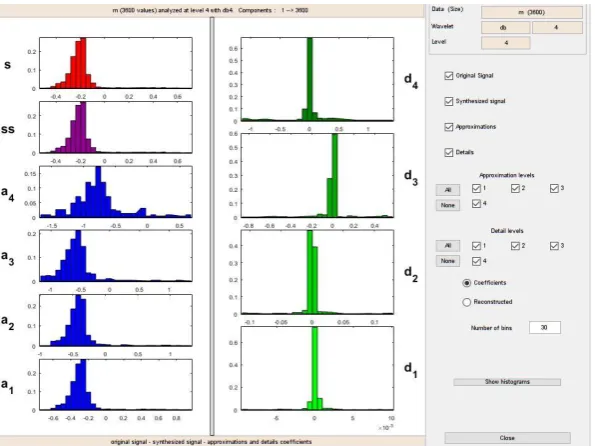
Task: Click the Show histograms button
Action: click(x=507, y=382)
